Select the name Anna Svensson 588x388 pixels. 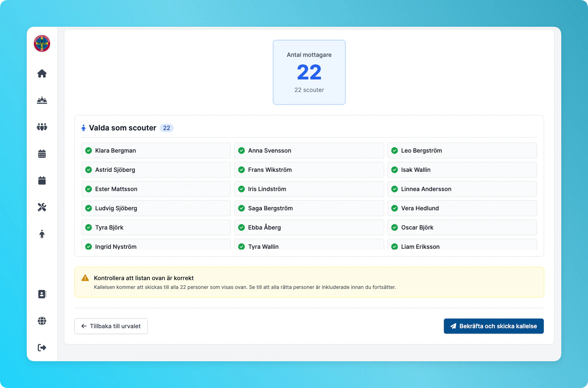(270, 151)
